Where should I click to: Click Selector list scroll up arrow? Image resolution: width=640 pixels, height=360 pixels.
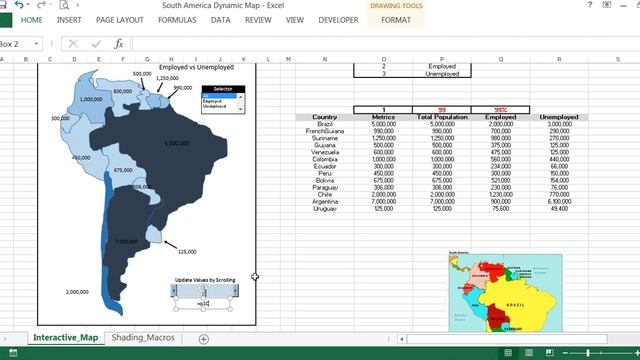coord(240,97)
